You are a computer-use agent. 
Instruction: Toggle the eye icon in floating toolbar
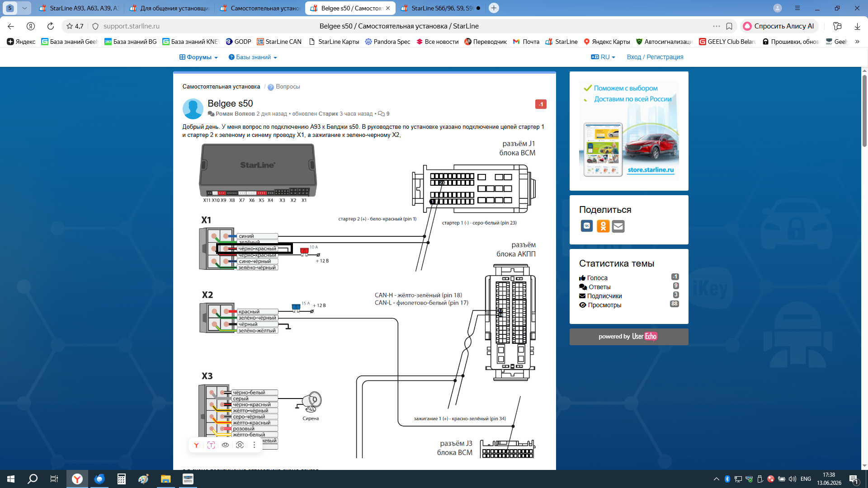(x=225, y=445)
